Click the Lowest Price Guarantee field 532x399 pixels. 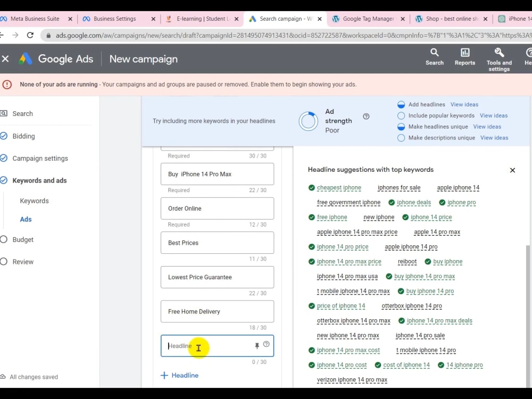217,277
